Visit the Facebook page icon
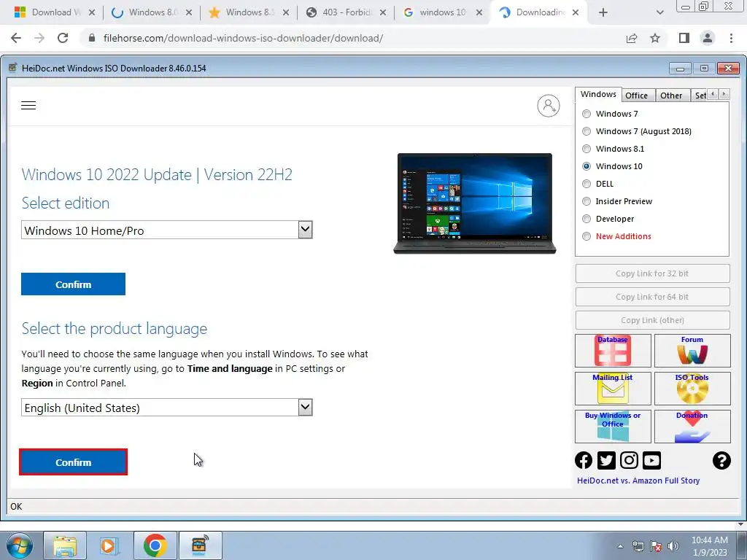Screen dimensions: 747x560 point(584,461)
